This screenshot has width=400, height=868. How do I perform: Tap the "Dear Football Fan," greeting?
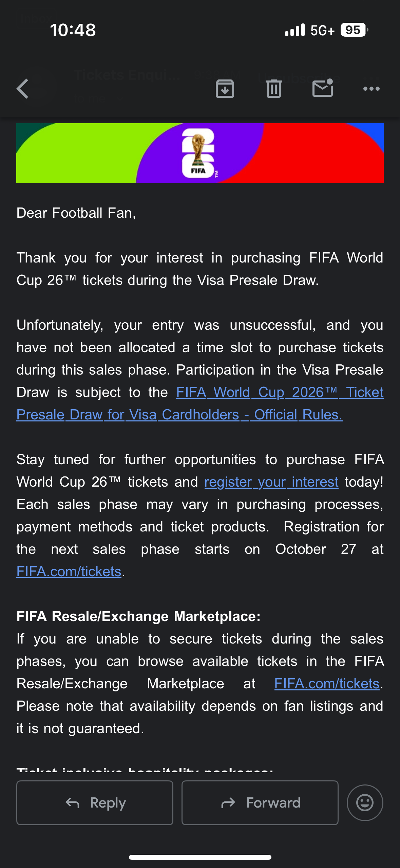pos(76,213)
